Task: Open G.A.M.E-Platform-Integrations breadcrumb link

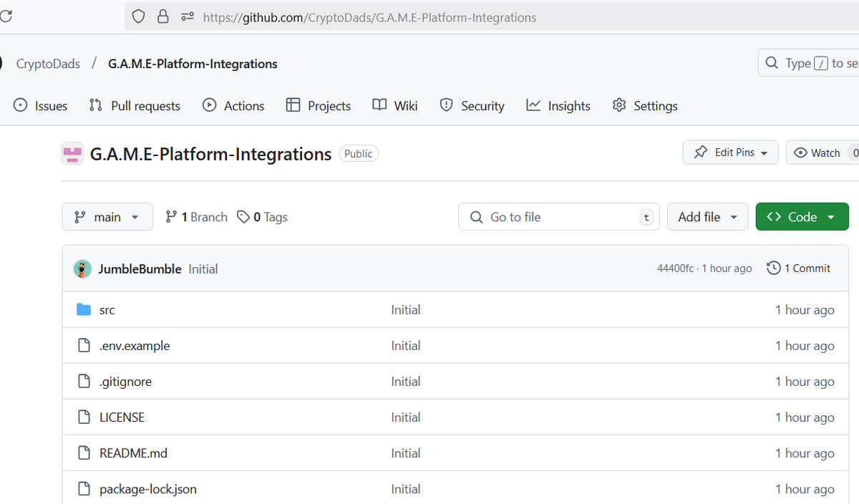Action: [x=193, y=64]
